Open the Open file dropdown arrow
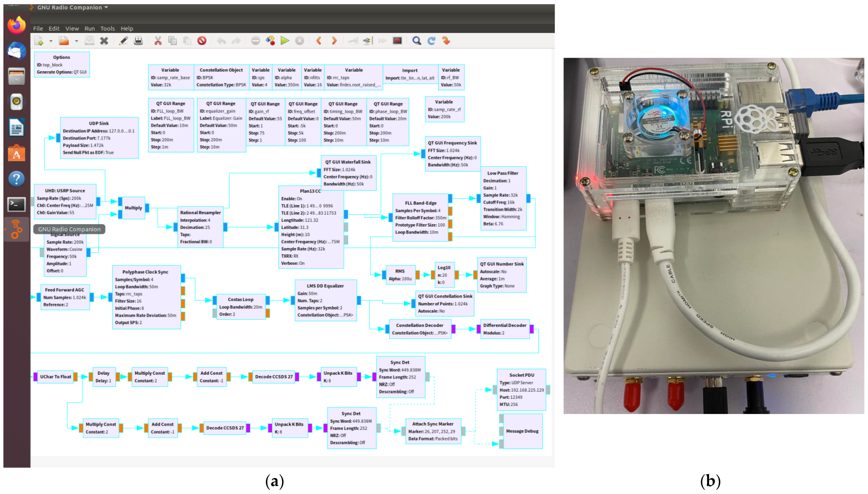 [76, 41]
